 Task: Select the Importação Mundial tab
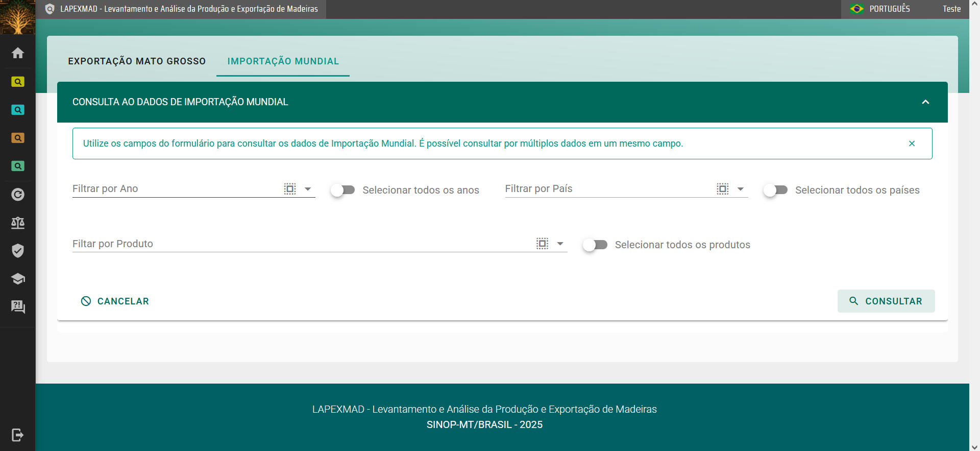tap(283, 61)
